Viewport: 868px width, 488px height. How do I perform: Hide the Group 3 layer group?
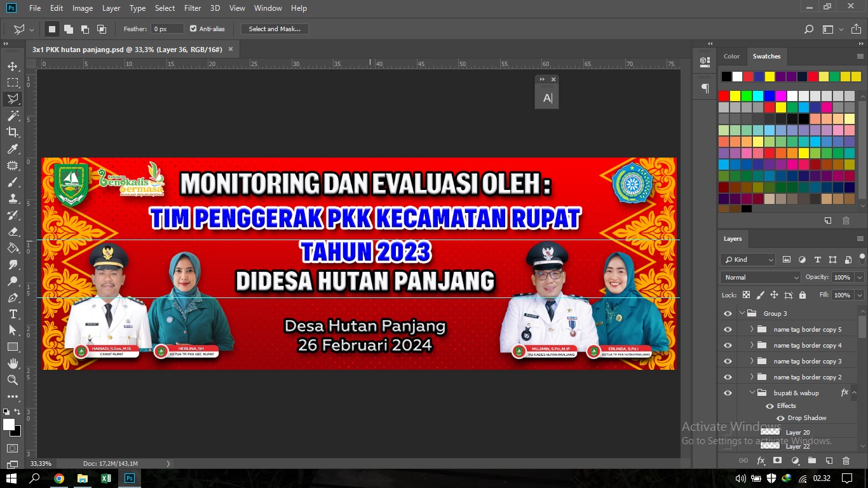(728, 313)
